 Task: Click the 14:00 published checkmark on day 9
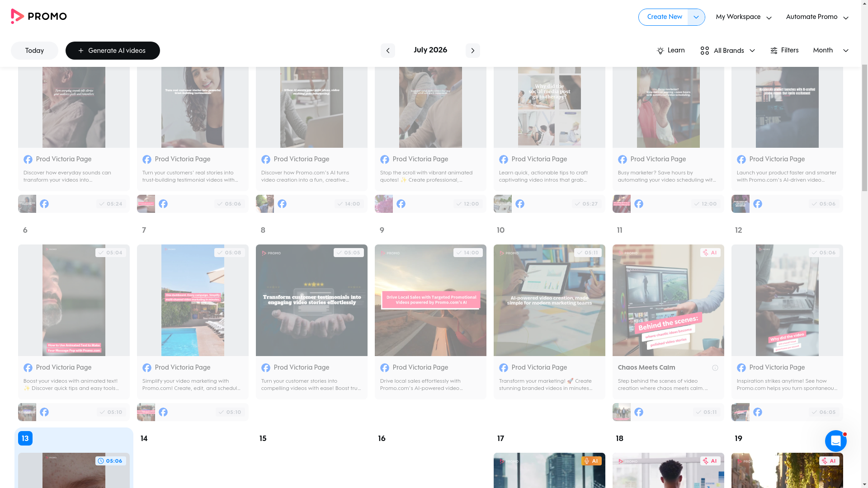(x=468, y=253)
